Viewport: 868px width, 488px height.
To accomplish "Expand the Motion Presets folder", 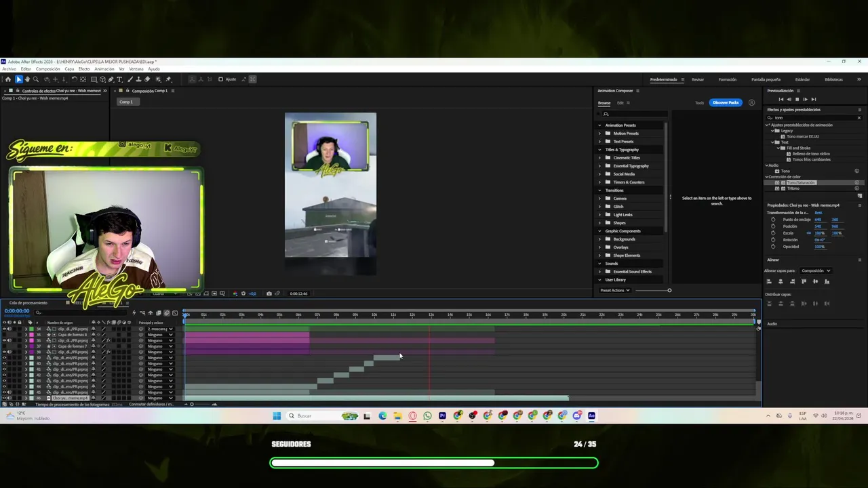I will tap(599, 134).
